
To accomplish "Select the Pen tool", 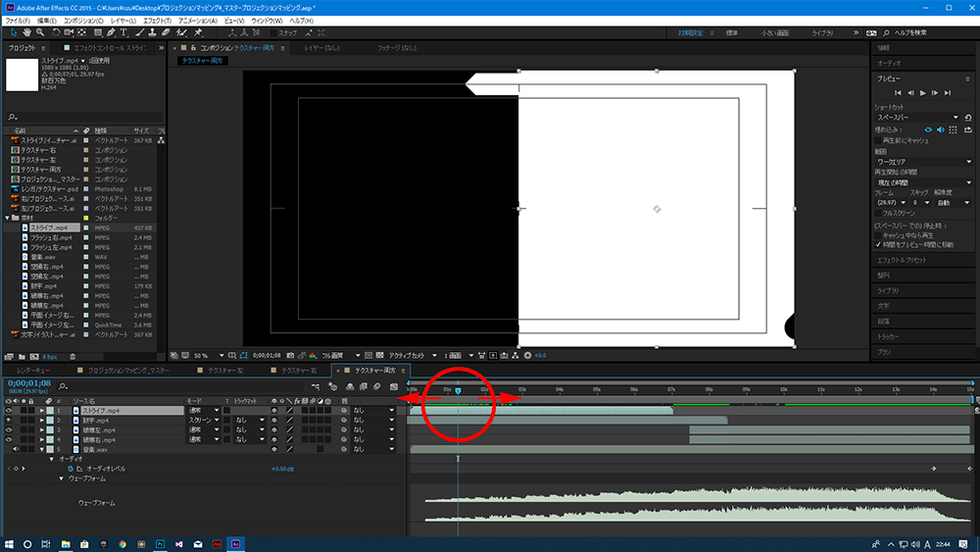I will click(x=109, y=32).
